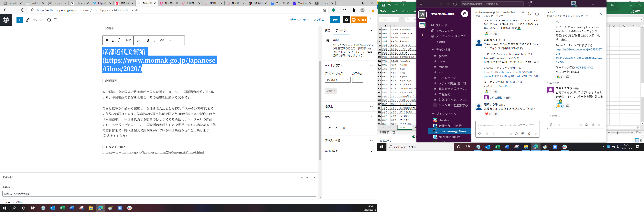The width and height of the screenshot is (644, 212).
Task: Switch to the 投稿 sidebar tab
Action: tap(327, 30)
